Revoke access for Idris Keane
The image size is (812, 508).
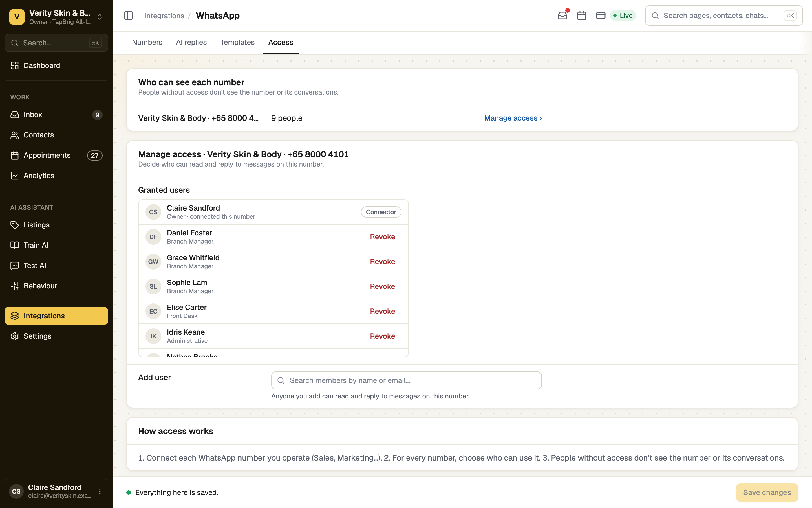tap(382, 336)
